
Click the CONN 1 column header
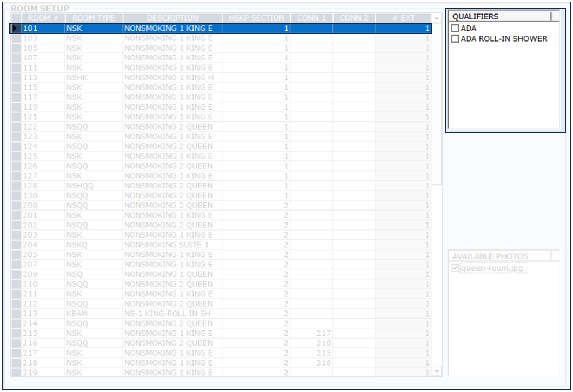[311, 18]
